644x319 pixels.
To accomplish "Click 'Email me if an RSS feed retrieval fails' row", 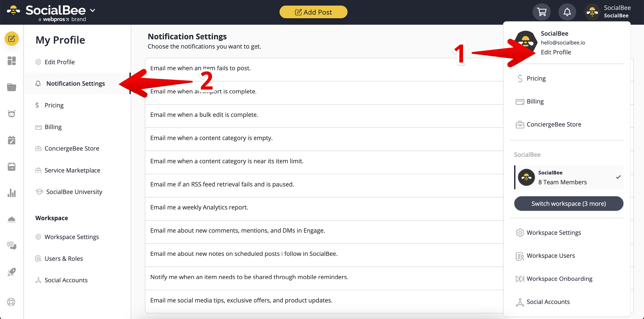I will point(324,186).
